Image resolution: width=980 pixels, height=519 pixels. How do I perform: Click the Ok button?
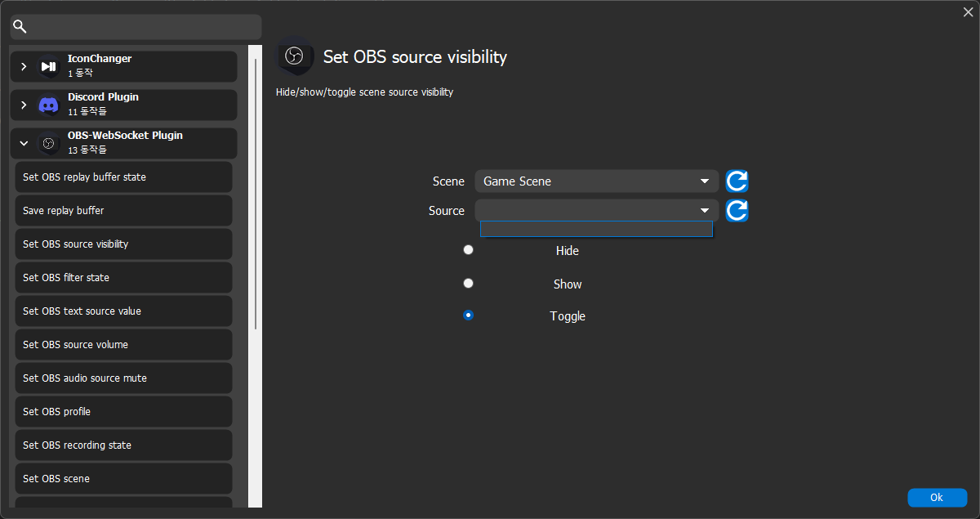click(x=937, y=497)
